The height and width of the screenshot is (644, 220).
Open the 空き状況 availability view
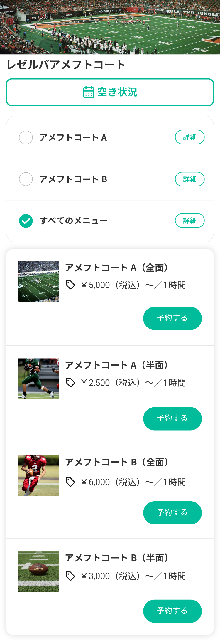coord(110,92)
